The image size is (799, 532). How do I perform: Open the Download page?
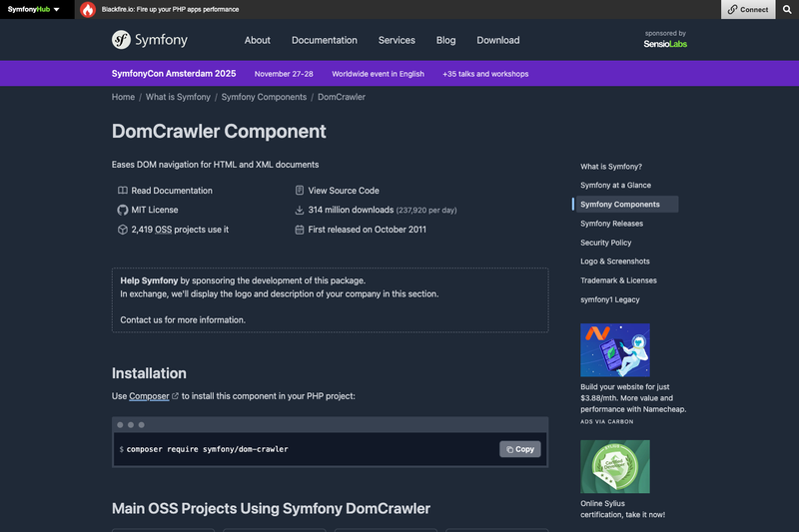pos(497,40)
